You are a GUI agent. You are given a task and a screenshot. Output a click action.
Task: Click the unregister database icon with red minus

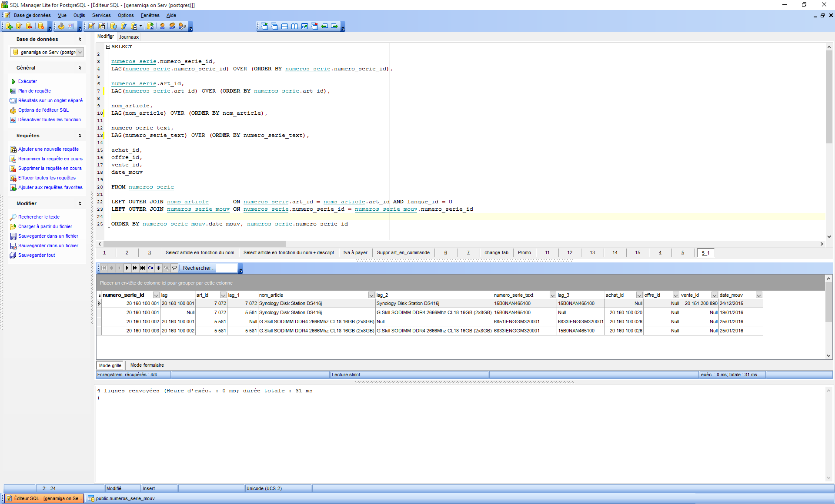click(x=29, y=26)
